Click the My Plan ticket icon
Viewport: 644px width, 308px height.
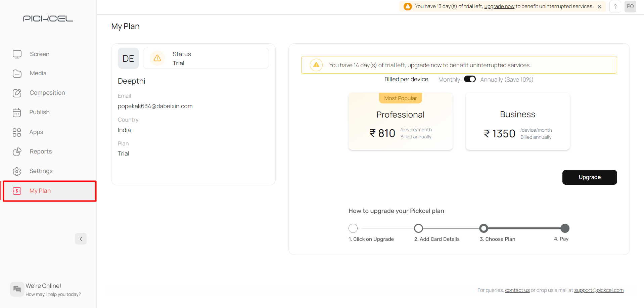point(17,191)
